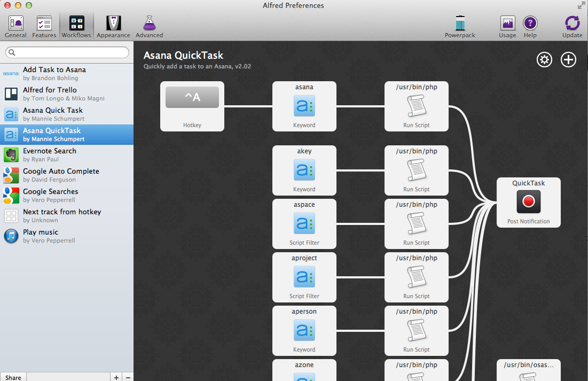Open the Advanced preferences tab

149,27
